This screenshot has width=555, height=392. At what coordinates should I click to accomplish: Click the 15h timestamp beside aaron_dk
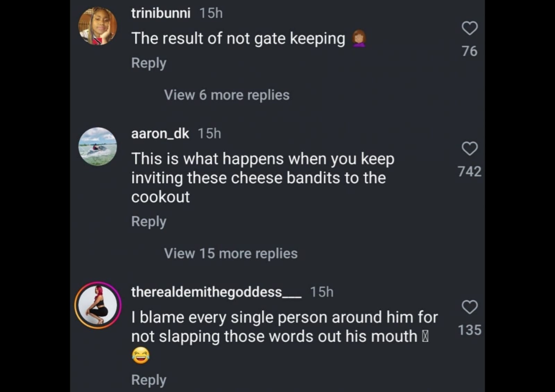[x=209, y=133]
